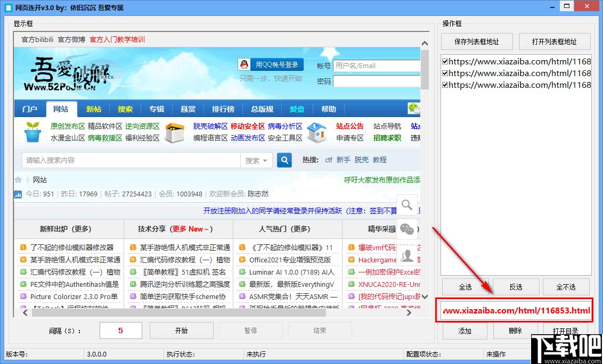603x364 pixels.
Task: Open 站点公告 link
Action: pos(350,126)
